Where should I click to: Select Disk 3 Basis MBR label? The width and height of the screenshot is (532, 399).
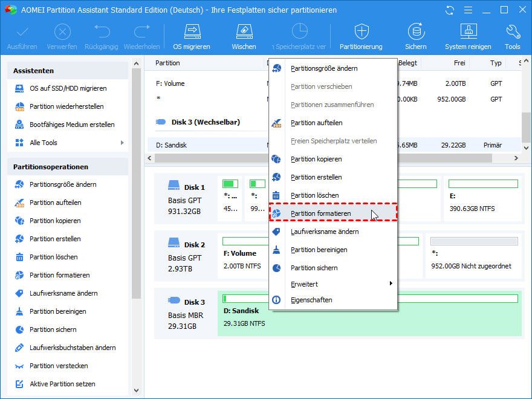click(186, 314)
